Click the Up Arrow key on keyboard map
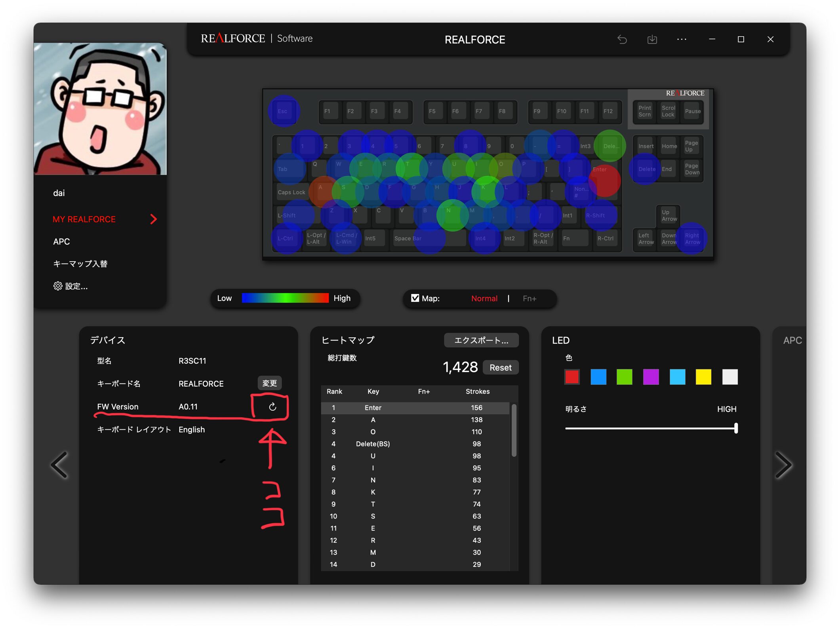Screen dimensions: 840x629 [x=669, y=215]
